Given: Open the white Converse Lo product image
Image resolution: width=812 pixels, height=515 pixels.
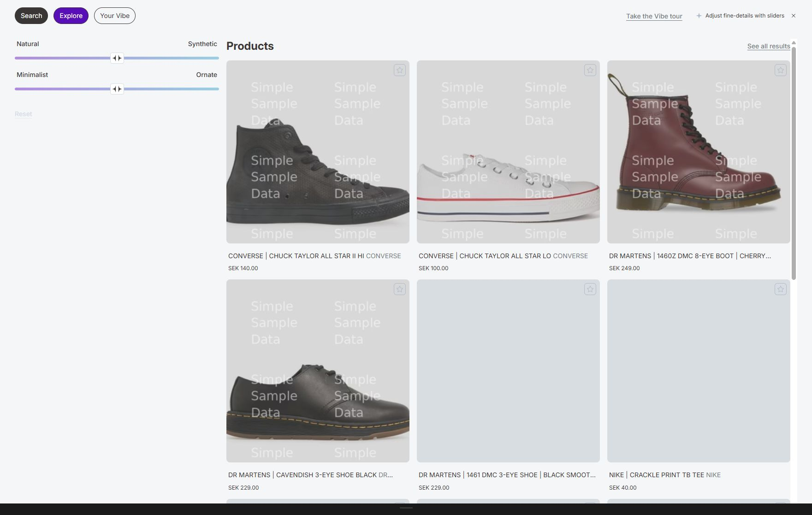Looking at the screenshot, I should pyautogui.click(x=508, y=152).
